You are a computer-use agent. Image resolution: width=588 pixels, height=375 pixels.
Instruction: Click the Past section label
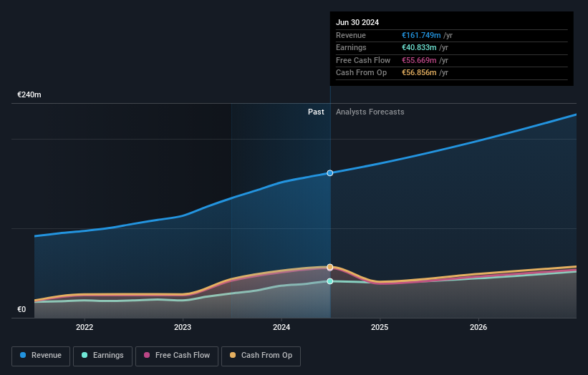pyautogui.click(x=316, y=112)
